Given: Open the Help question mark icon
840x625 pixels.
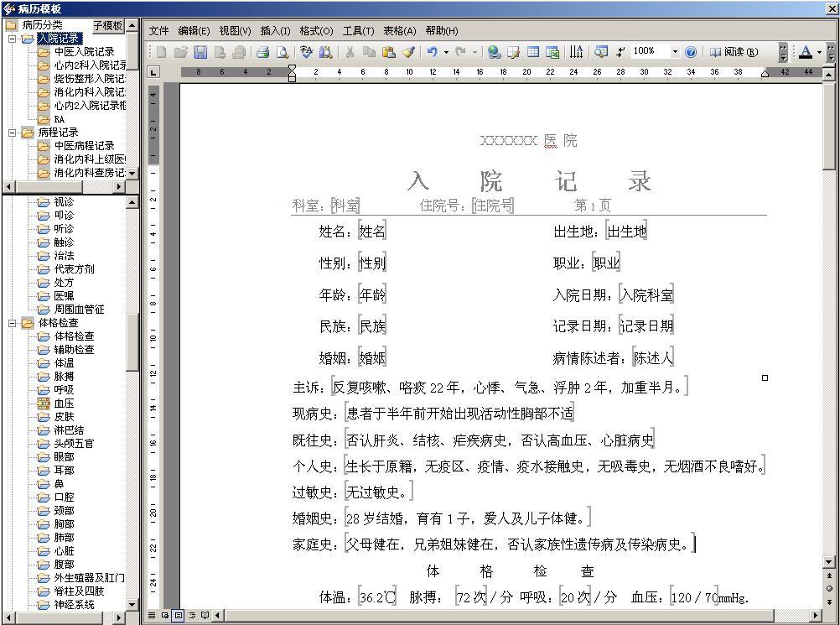Looking at the screenshot, I should 690,52.
